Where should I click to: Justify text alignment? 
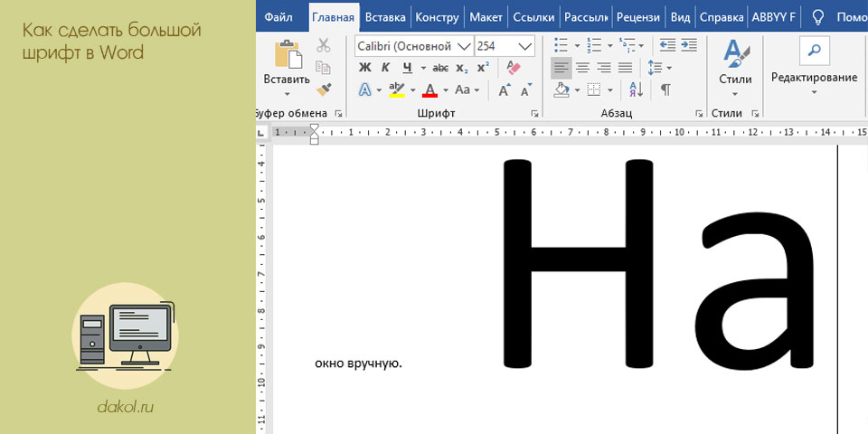(x=626, y=68)
